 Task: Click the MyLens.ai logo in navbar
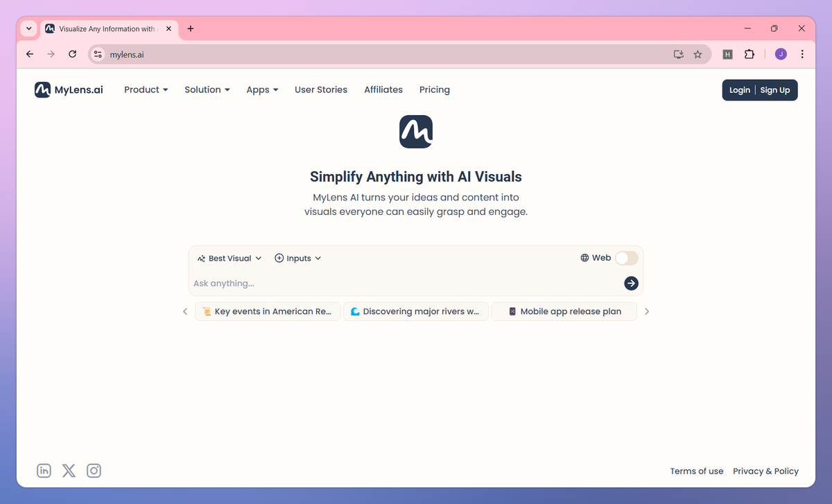69,89
